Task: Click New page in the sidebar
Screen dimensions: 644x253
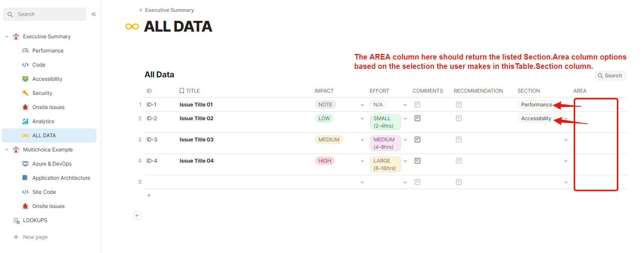Action: pyautogui.click(x=35, y=237)
